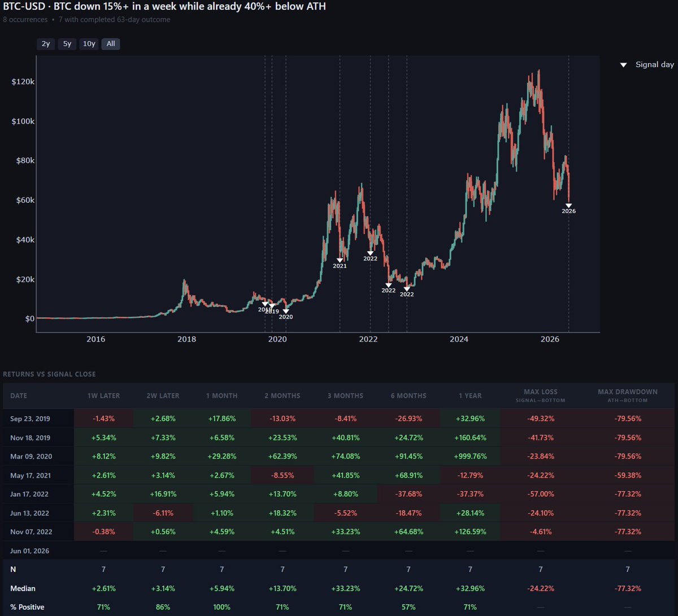
Task: Select the Nov 07, 2022 row date
Action: pyautogui.click(x=30, y=532)
